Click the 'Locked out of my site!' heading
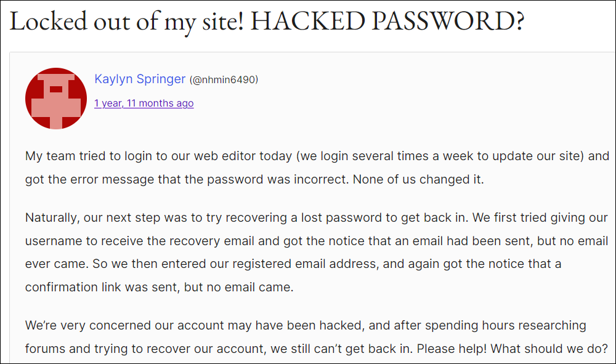The width and height of the screenshot is (616, 364). coord(126,22)
